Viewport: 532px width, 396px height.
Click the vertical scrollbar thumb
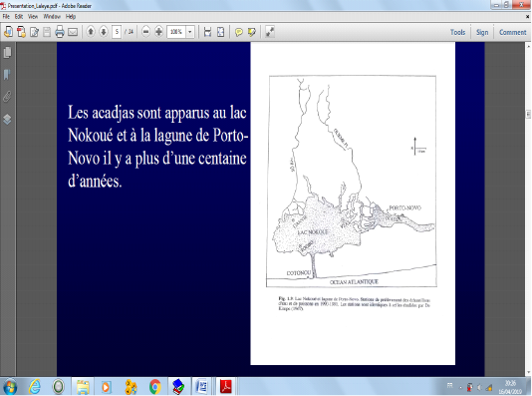tap(528, 114)
